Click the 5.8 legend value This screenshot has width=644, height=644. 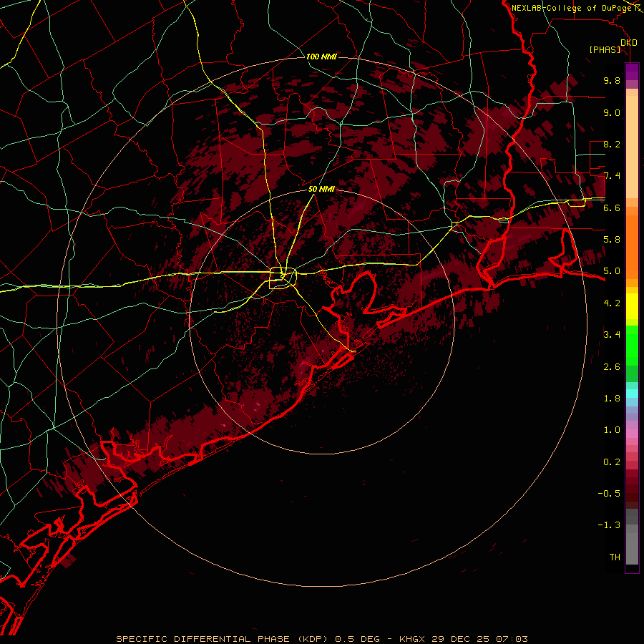click(x=612, y=240)
